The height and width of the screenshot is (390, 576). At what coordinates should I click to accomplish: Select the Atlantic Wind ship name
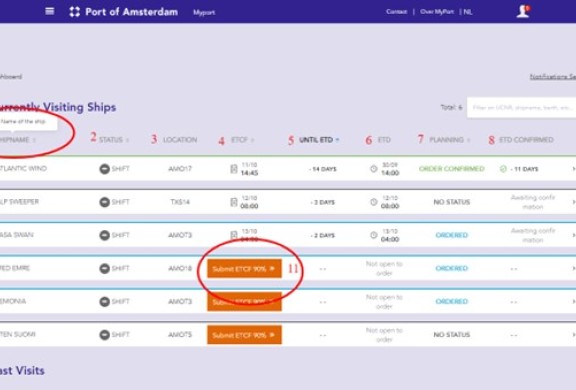pyautogui.click(x=23, y=169)
